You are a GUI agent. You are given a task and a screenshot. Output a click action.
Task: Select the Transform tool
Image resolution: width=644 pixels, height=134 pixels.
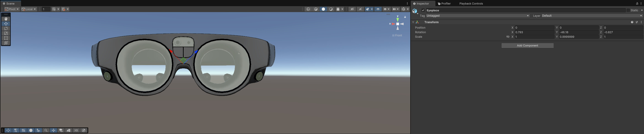pyautogui.click(x=6, y=43)
